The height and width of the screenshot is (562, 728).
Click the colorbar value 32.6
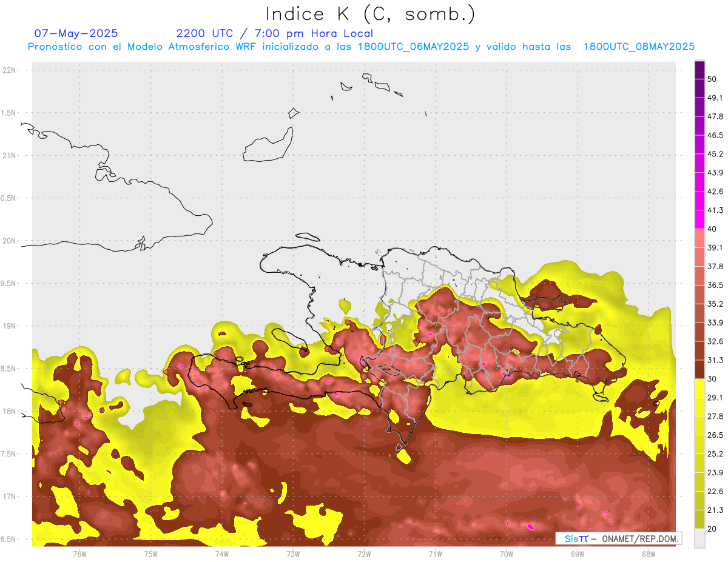click(x=715, y=341)
